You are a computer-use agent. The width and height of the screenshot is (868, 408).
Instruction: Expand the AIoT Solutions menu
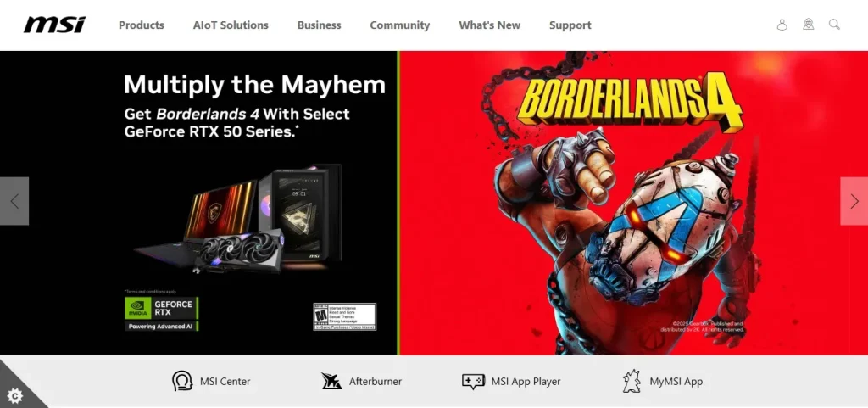[231, 25]
